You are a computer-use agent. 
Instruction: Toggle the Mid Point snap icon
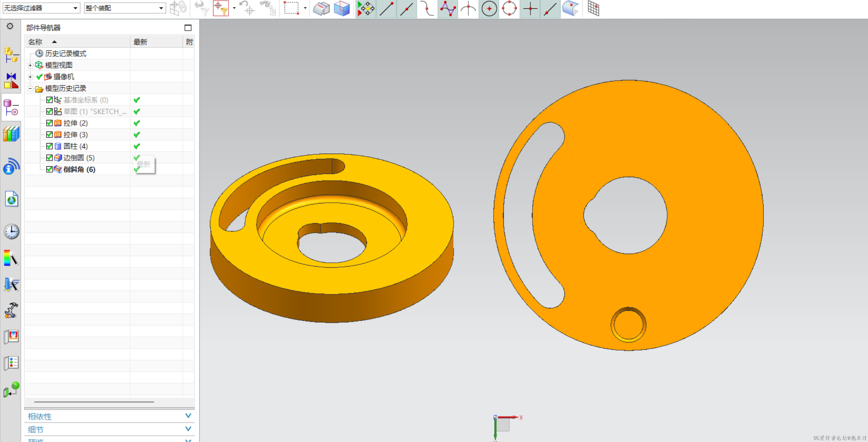(x=407, y=8)
